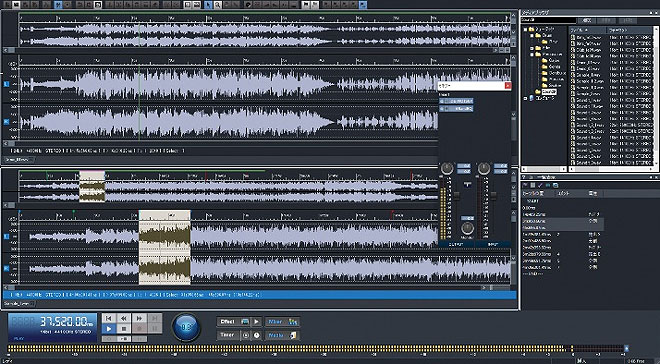Click the play arrow next to Effect
The height and width of the screenshot is (364, 660).
click(x=256, y=322)
